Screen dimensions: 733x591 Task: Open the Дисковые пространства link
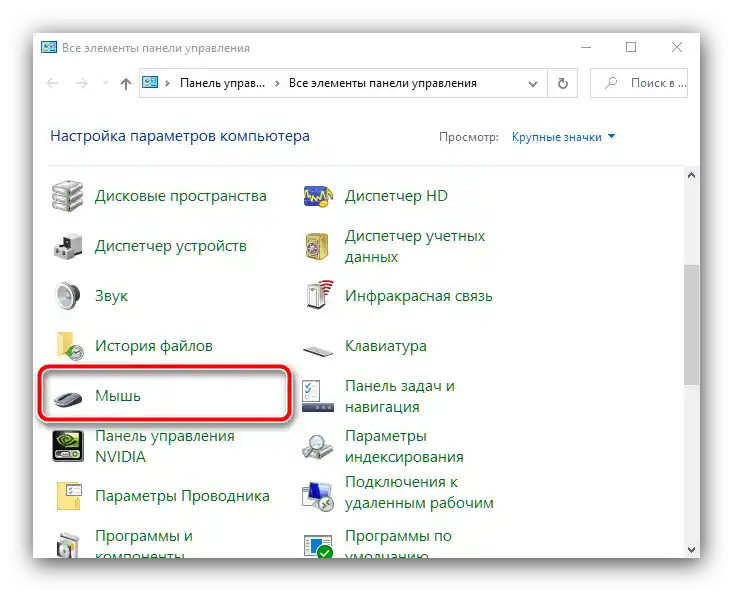tap(180, 196)
